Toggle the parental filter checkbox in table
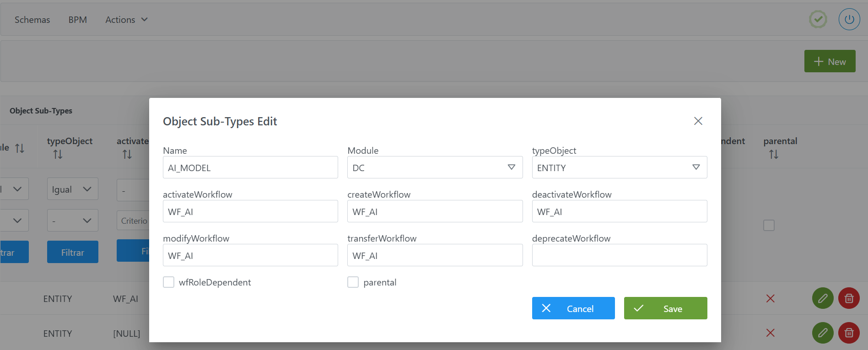This screenshot has height=350, width=868. click(x=769, y=225)
